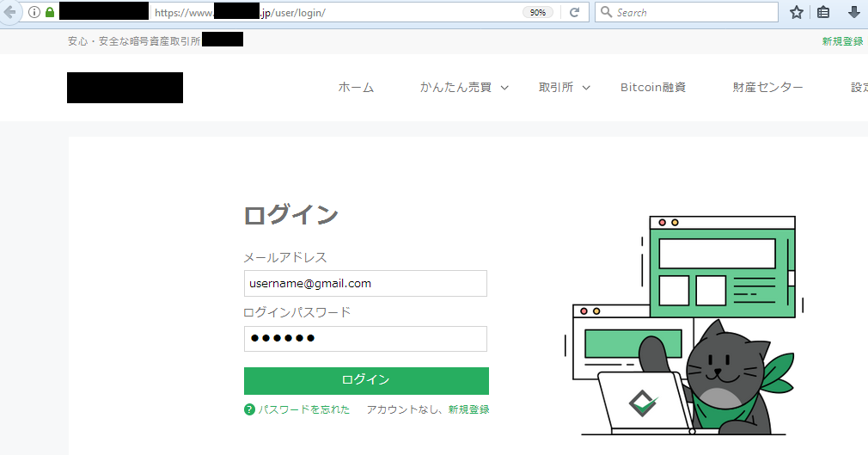Go to 財産センター in navigation
Image resolution: width=868 pixels, height=455 pixels.
[767, 88]
